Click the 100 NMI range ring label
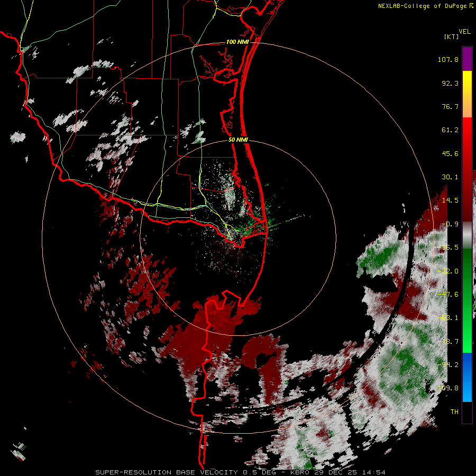Screen dimensions: 476x476 click(237, 42)
